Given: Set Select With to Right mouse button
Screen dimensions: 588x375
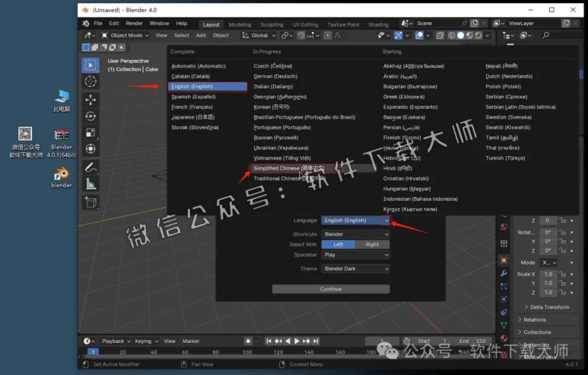Looking at the screenshot, I should coord(372,243).
